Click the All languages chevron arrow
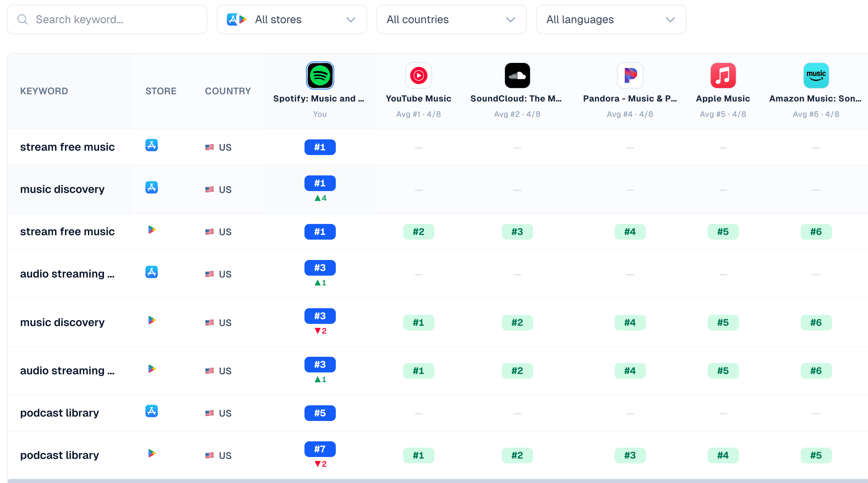868x483 pixels. (670, 20)
